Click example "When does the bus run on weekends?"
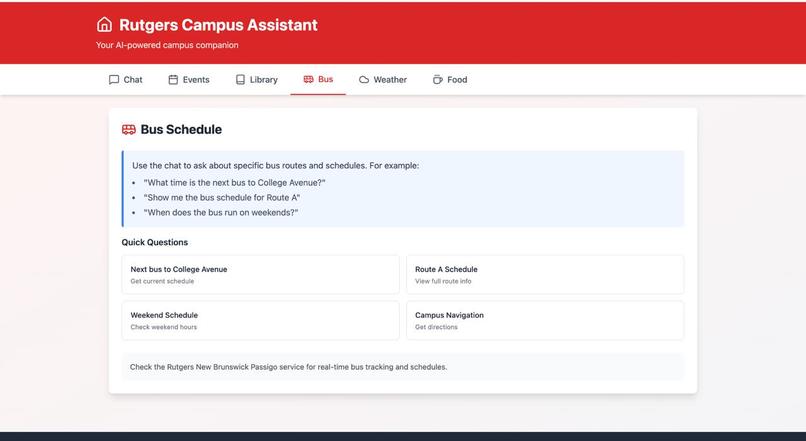Screen dimensions: 806x441 pos(221,212)
